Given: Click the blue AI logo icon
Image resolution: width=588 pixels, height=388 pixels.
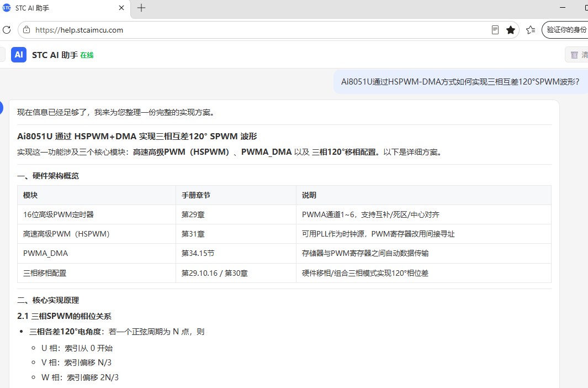Looking at the screenshot, I should [19, 55].
